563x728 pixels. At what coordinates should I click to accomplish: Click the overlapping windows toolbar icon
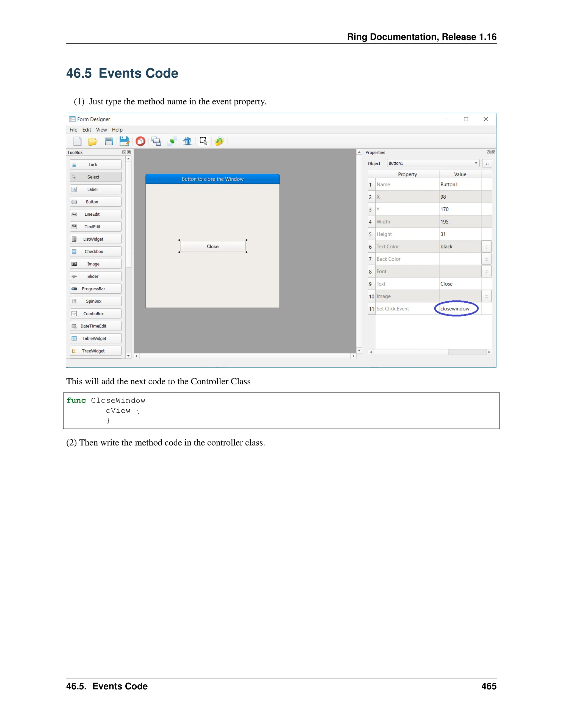156,141
